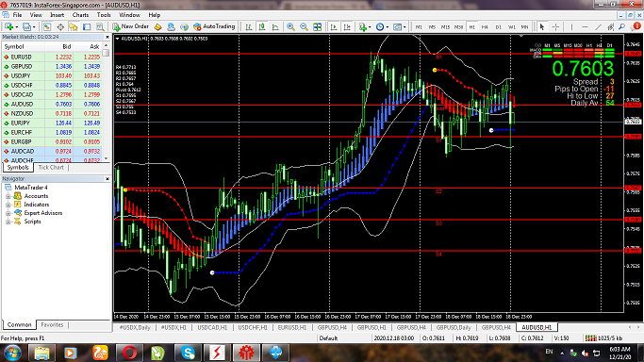Toggle the Navigator panel
The image size is (644, 362).
pos(74,26)
